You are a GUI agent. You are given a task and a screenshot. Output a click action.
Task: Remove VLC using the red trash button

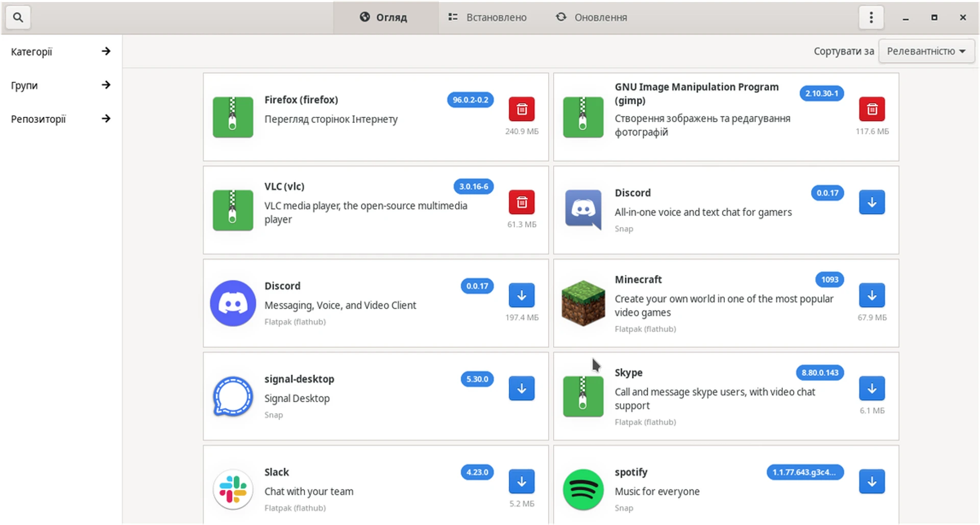click(522, 203)
